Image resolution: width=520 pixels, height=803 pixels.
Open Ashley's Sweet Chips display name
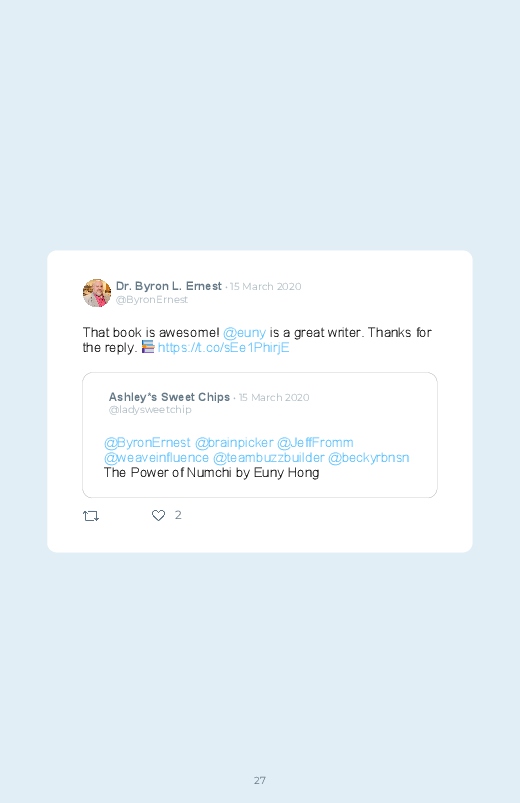pos(169,397)
